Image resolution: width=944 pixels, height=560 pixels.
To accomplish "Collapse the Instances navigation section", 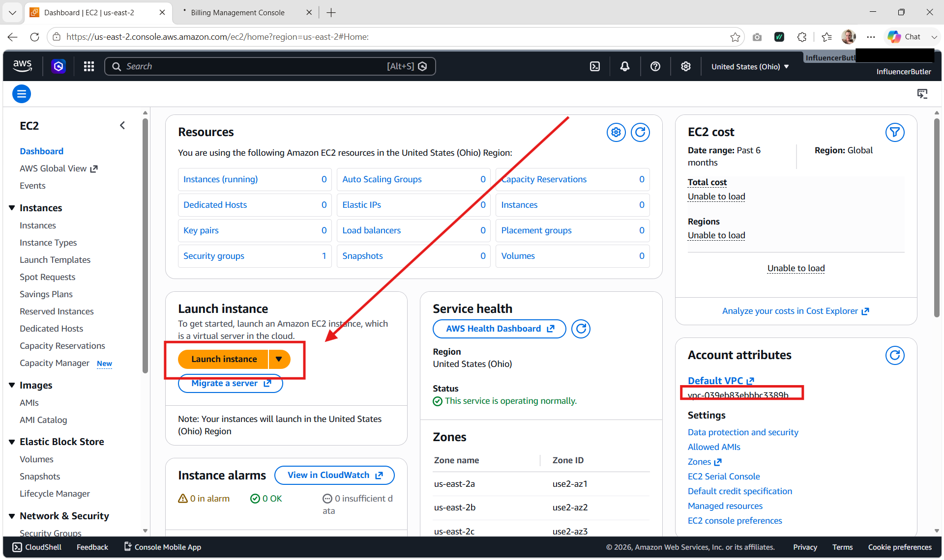I will click(12, 208).
